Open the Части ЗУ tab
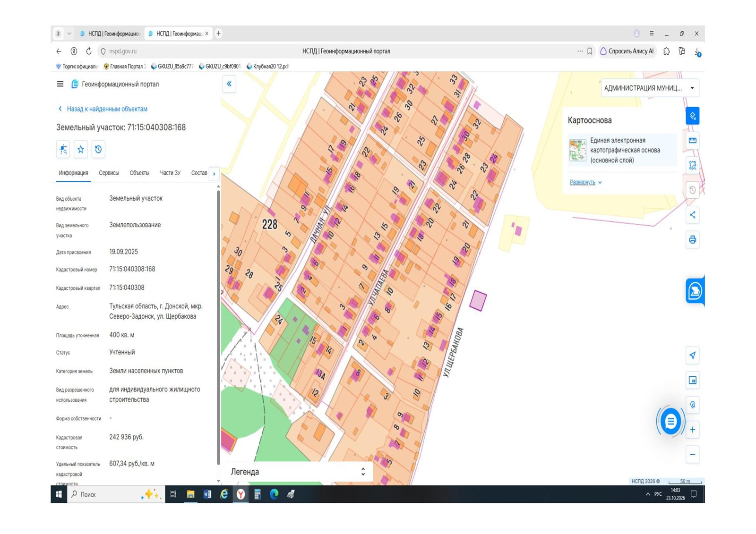The height and width of the screenshot is (534, 756). coord(170,173)
